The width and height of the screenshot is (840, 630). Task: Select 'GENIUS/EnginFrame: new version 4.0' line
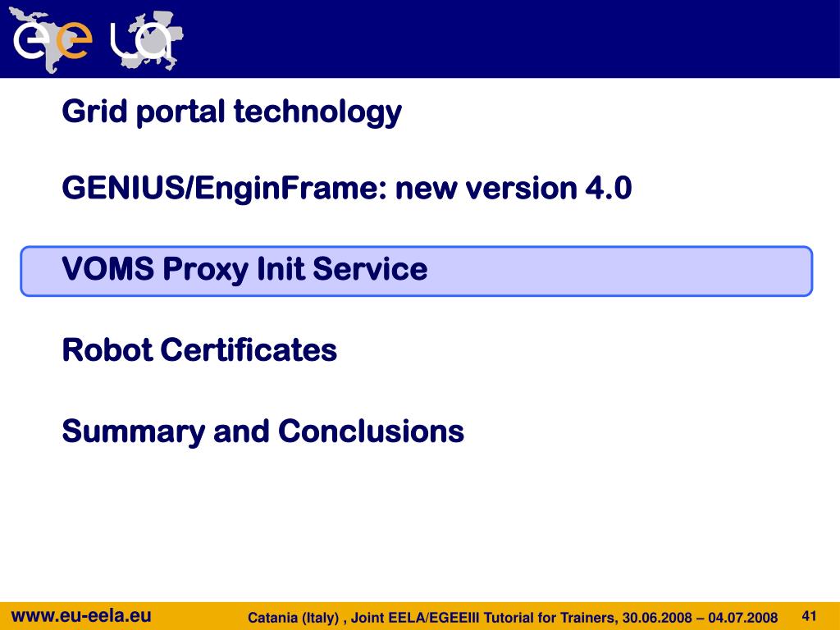pyautogui.click(x=347, y=188)
